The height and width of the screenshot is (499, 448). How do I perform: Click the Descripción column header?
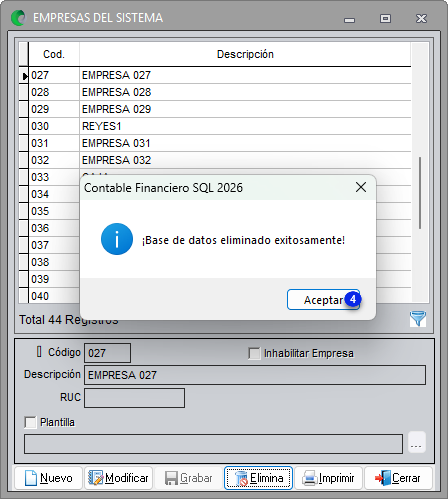point(245,54)
